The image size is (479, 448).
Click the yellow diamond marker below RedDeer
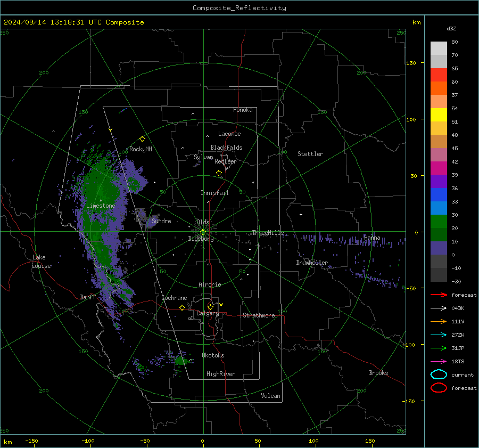219,173
